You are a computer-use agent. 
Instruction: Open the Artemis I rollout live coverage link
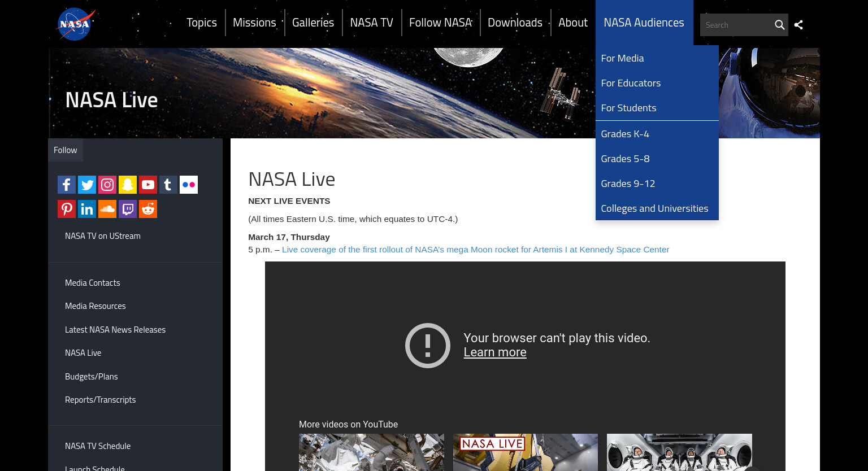coord(475,250)
